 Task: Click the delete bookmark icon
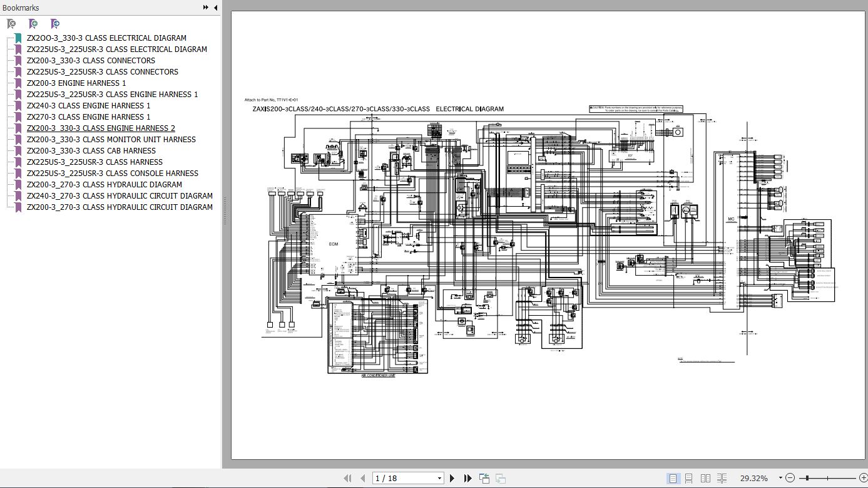click(x=11, y=24)
